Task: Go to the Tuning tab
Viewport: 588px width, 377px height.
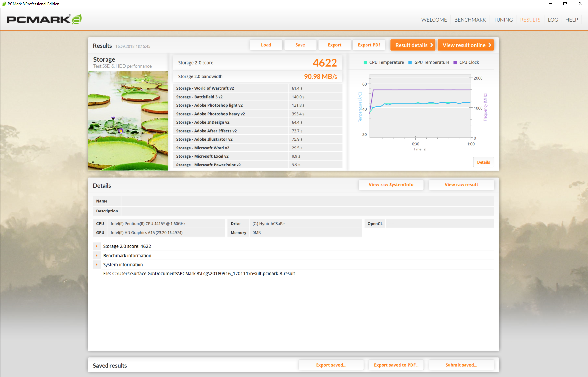Action: (503, 20)
